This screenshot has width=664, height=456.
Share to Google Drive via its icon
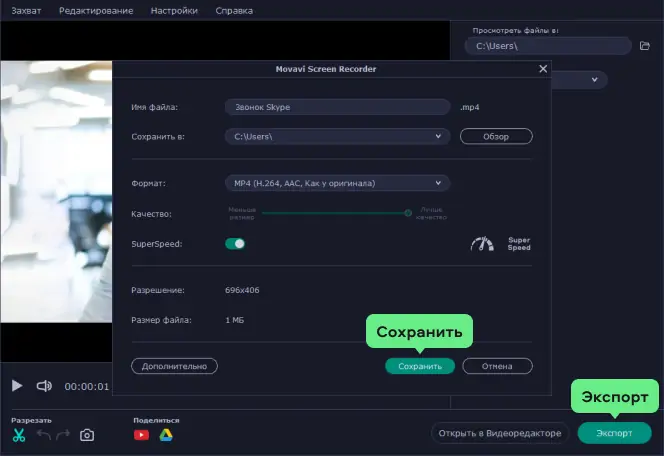pos(166,435)
